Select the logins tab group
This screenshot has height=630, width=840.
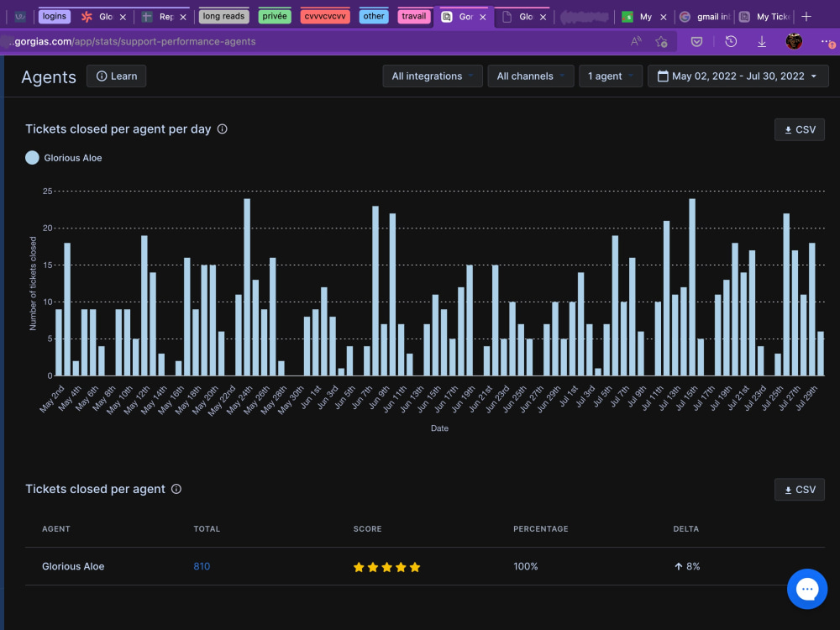click(x=55, y=16)
